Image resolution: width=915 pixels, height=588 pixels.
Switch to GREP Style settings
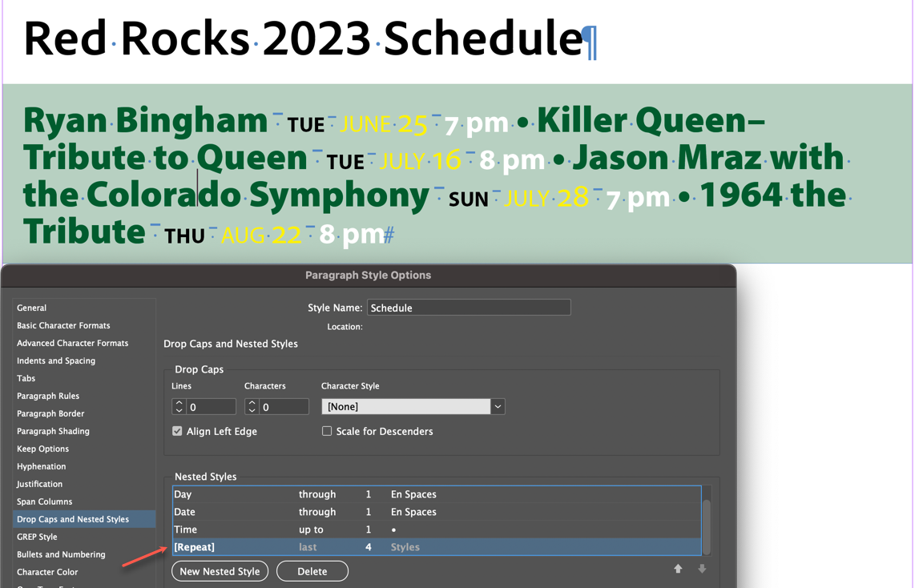coord(37,537)
